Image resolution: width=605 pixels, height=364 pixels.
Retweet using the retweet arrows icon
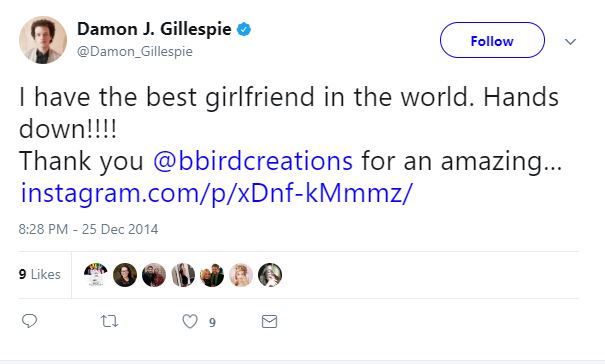click(109, 321)
